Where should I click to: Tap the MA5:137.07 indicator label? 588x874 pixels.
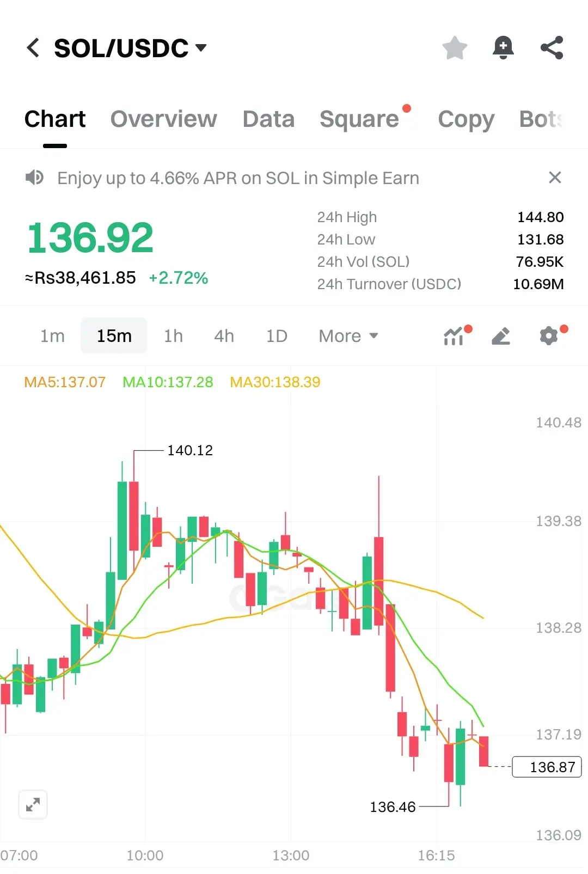[x=65, y=382]
